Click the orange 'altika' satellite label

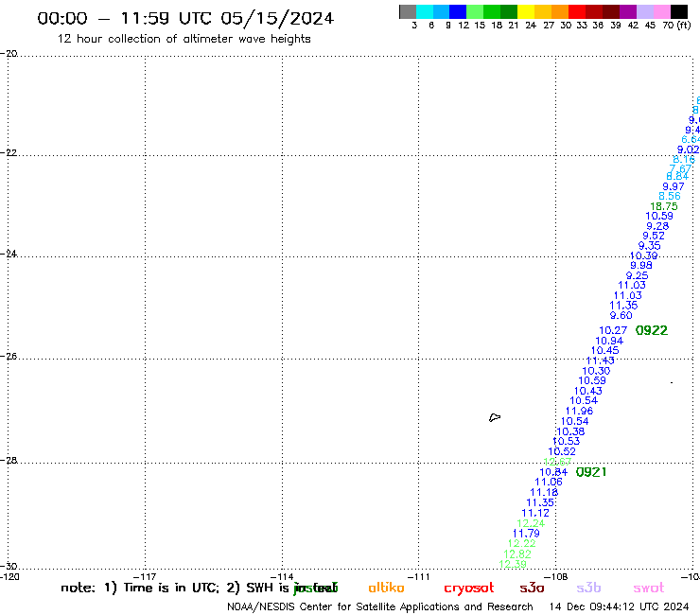(x=386, y=588)
